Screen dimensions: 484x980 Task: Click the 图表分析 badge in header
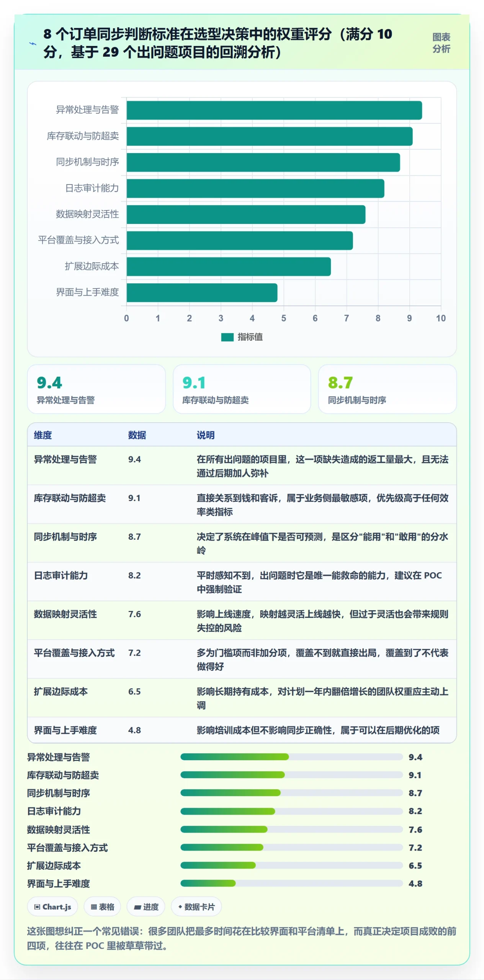pyautogui.click(x=441, y=43)
